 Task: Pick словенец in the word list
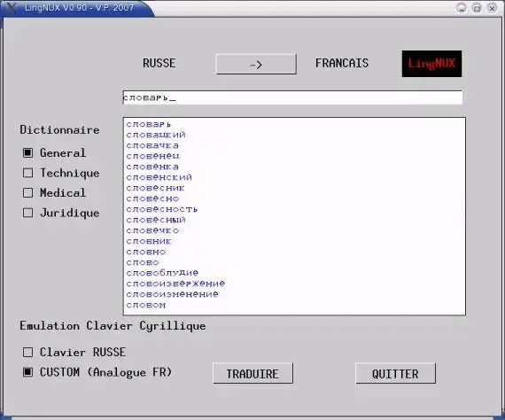click(x=153, y=156)
